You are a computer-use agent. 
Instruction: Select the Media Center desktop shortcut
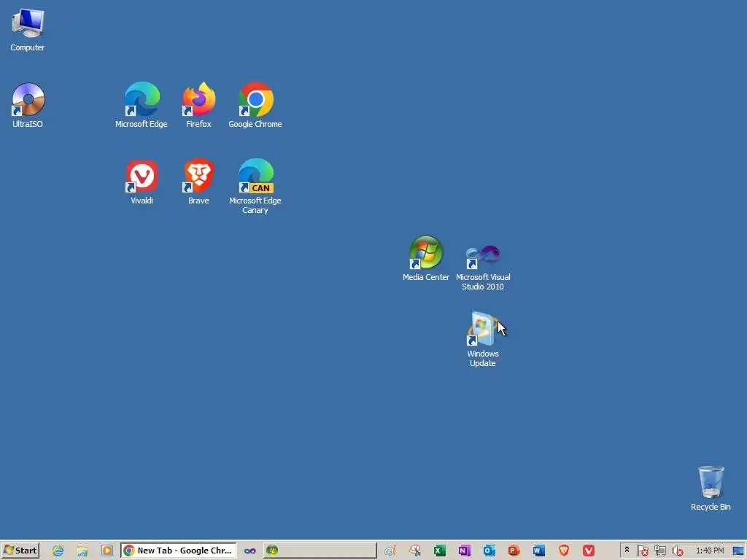426,259
